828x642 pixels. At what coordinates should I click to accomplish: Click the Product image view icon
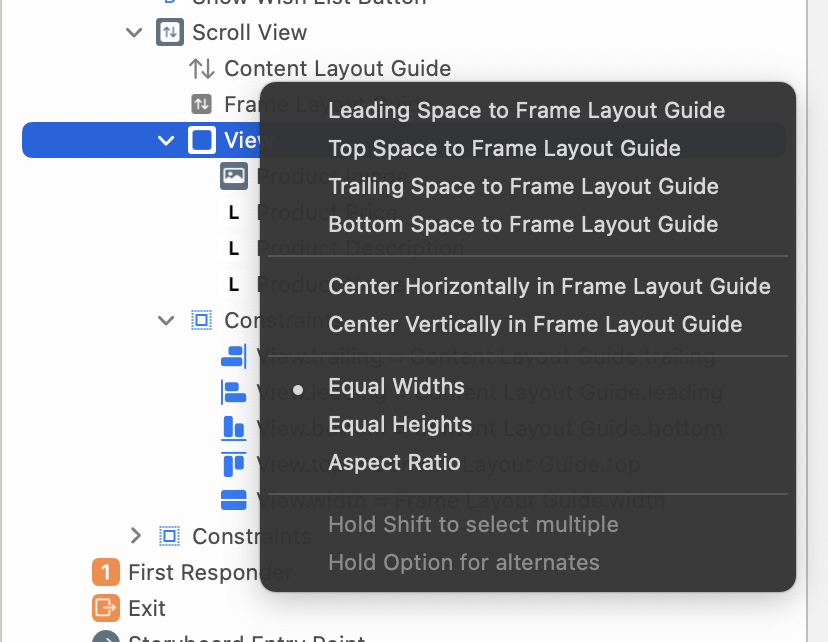point(234,176)
